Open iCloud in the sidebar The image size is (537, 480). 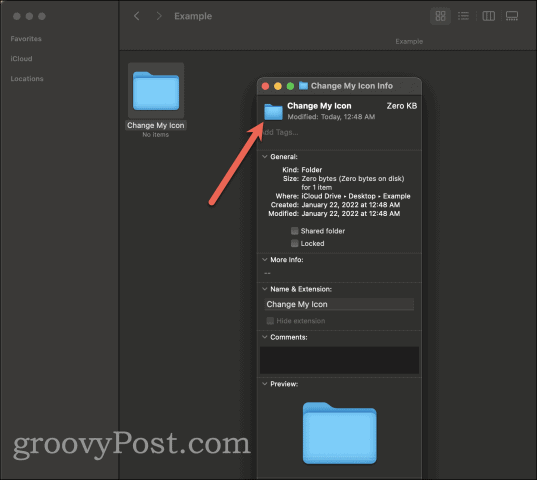[21, 59]
